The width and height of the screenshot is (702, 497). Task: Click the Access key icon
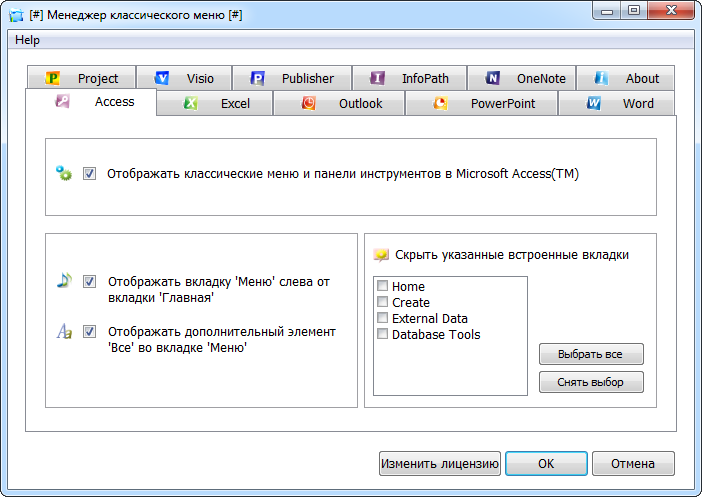point(62,101)
